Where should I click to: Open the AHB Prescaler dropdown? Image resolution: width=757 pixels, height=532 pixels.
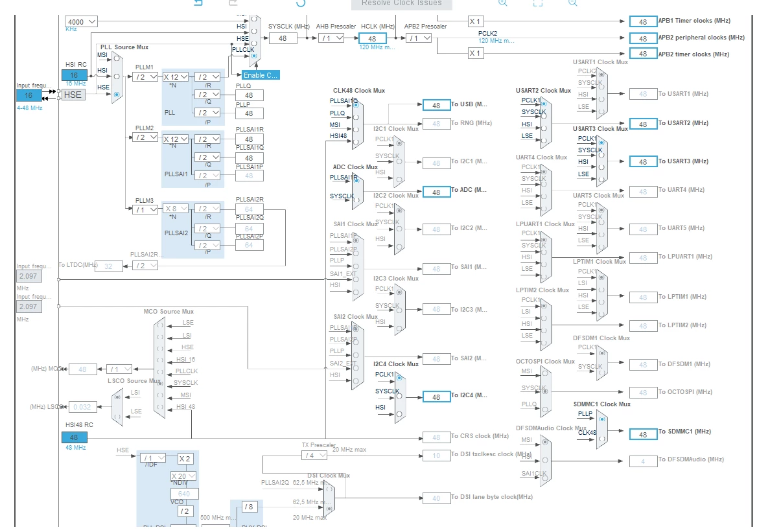coord(331,38)
